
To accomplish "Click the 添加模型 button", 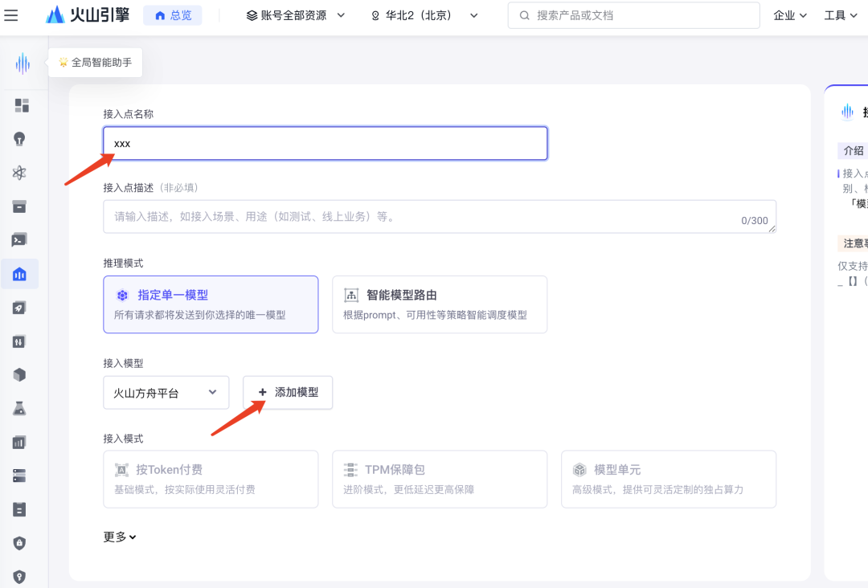I will tap(287, 392).
